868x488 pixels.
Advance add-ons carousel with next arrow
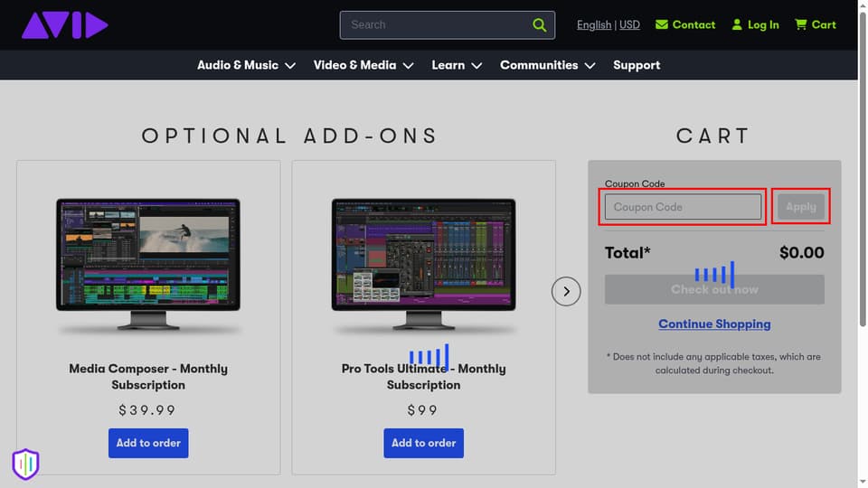point(566,291)
